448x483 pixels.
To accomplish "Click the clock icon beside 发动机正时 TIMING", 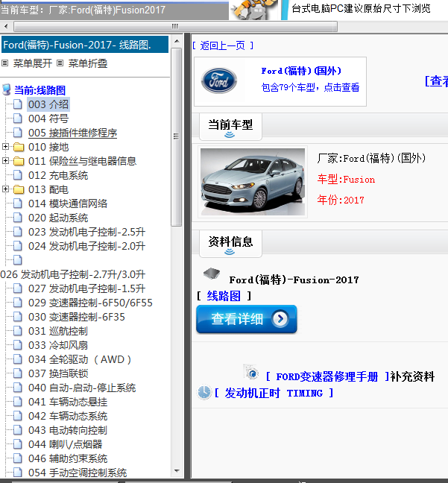I will point(204,392).
